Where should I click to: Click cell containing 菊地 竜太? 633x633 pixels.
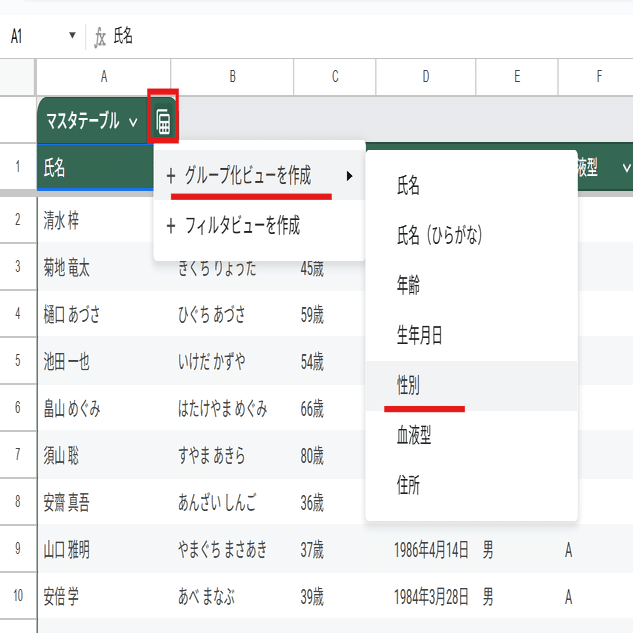click(104, 268)
